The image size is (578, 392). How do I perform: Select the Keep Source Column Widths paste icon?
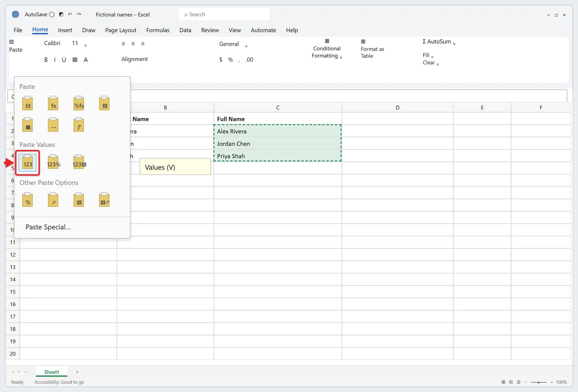click(53, 125)
